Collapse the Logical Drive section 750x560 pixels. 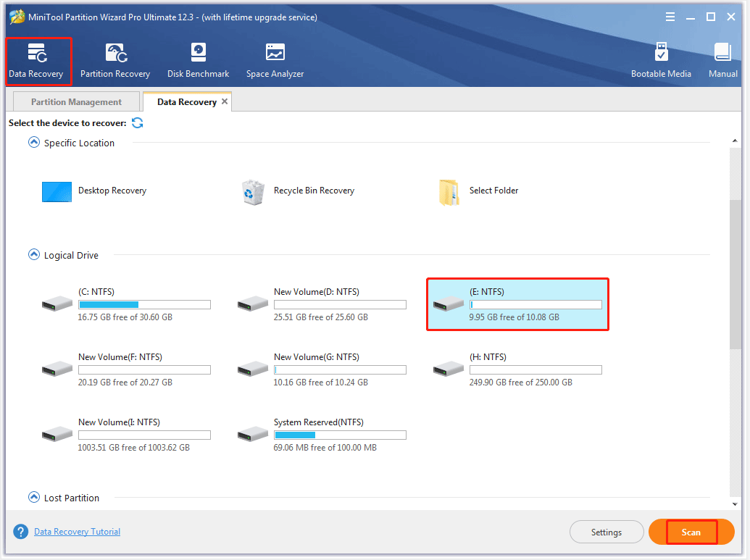click(x=34, y=255)
